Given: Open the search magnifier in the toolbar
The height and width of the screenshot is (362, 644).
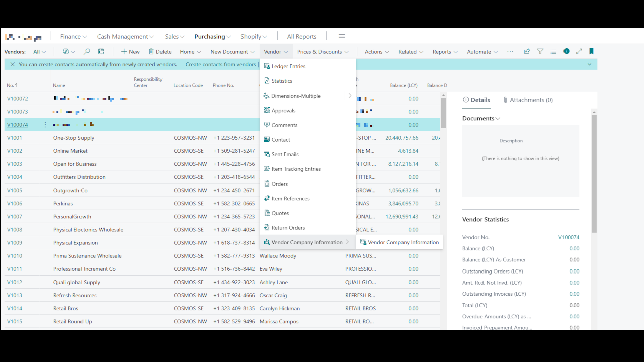Looking at the screenshot, I should point(87,51).
